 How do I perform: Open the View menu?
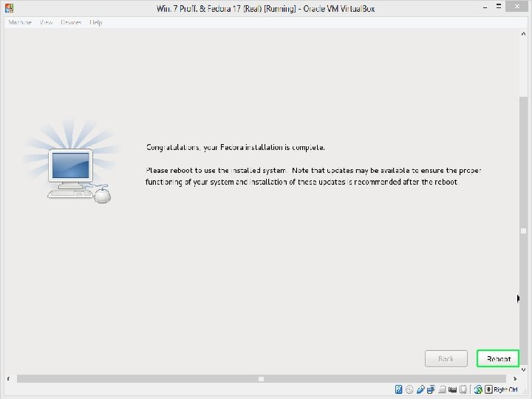tap(46, 22)
